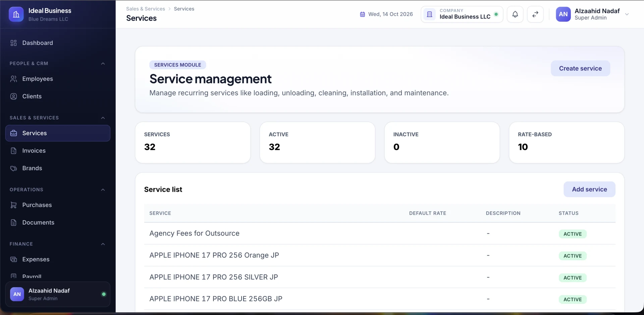Click ACTIVE badge for Agency Fees for Outsource

coord(573,234)
